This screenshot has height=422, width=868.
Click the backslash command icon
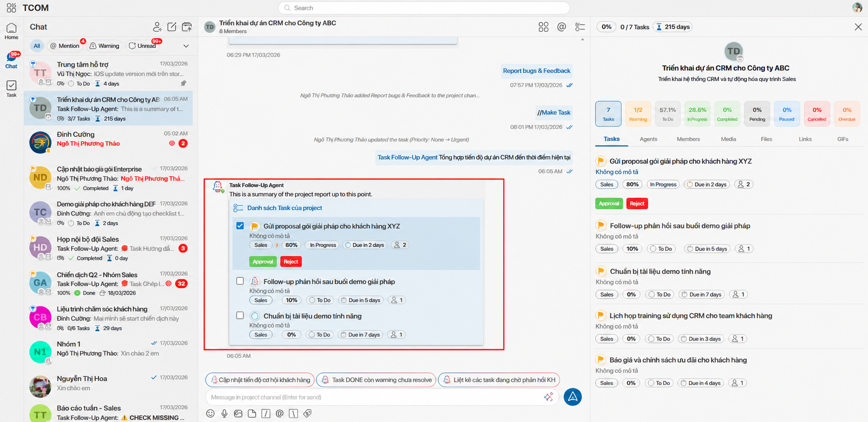[x=294, y=413]
